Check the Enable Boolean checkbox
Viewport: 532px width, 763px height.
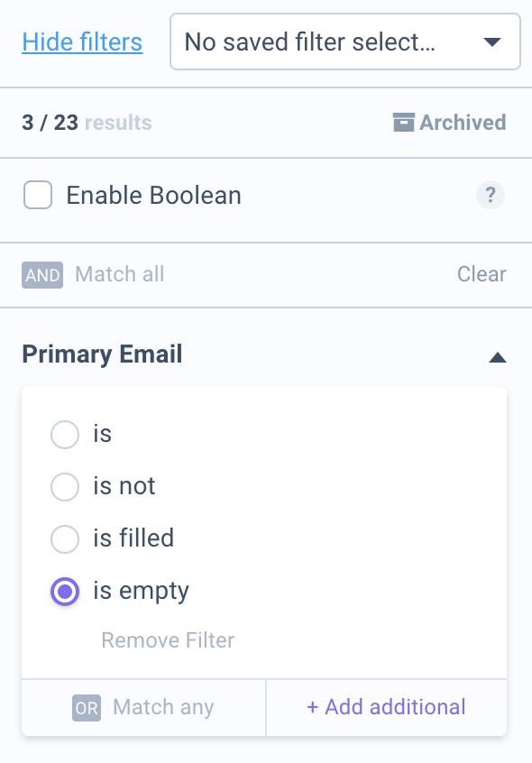(x=38, y=195)
